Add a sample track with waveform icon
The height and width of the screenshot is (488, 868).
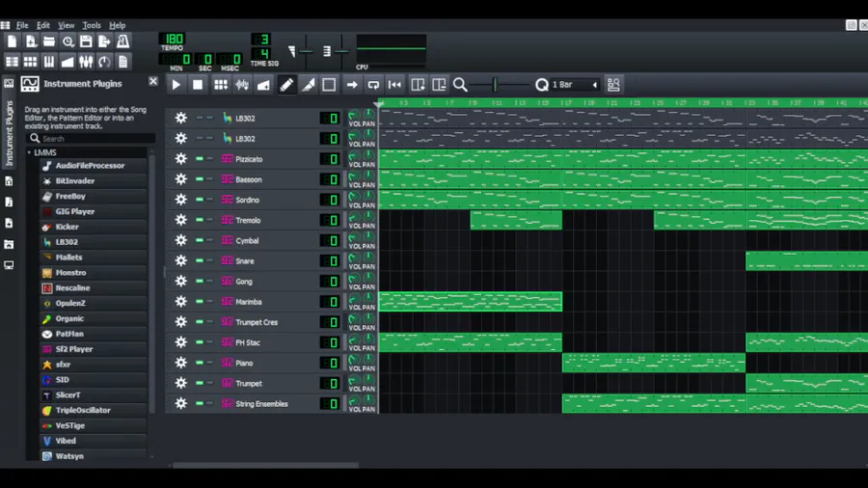[242, 85]
